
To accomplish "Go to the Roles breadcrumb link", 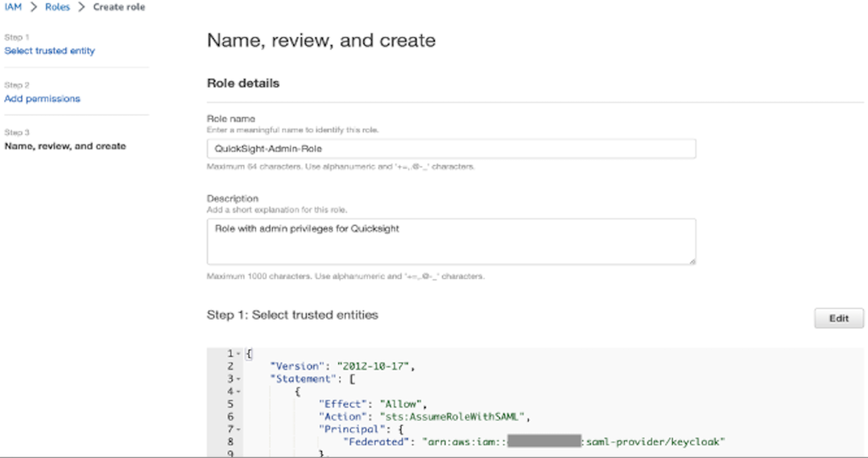I will pos(58,7).
